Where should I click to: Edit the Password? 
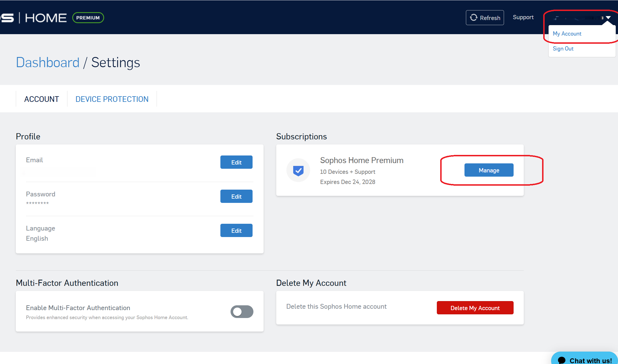click(236, 196)
